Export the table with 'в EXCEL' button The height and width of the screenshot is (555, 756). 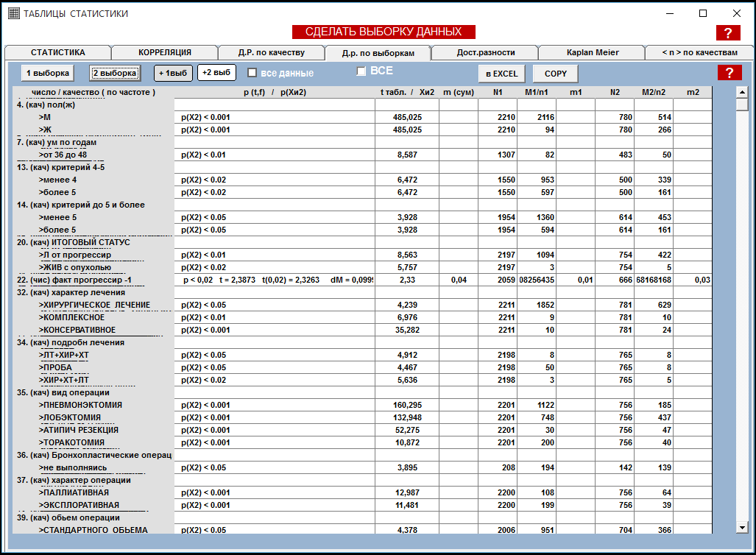pos(501,74)
